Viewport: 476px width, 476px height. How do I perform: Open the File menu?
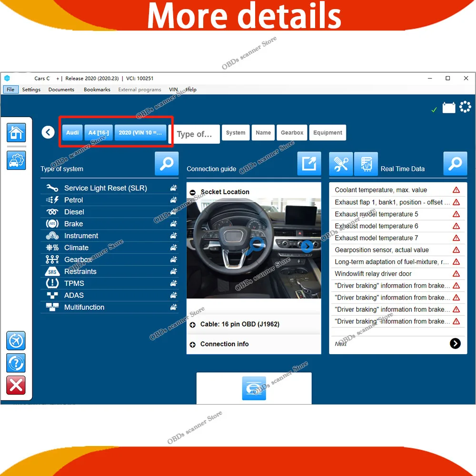coord(10,89)
